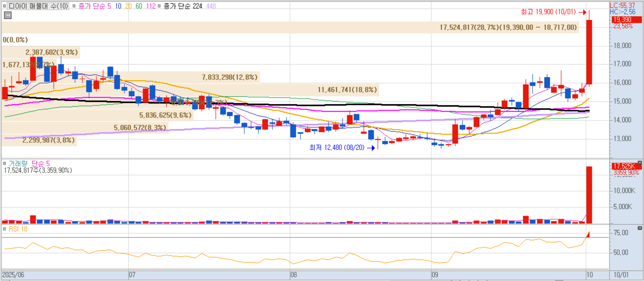Click the 07 month label on date axis

point(132,275)
